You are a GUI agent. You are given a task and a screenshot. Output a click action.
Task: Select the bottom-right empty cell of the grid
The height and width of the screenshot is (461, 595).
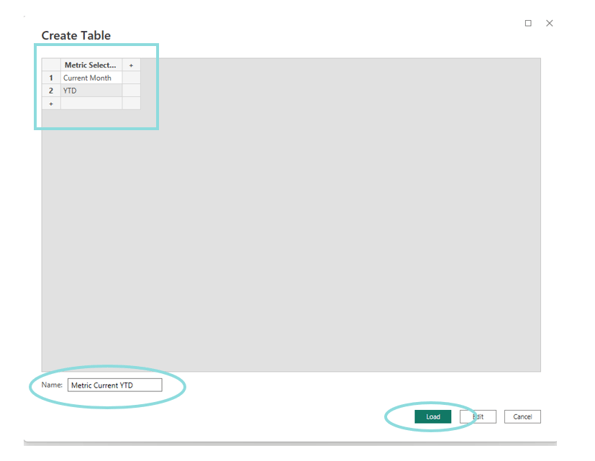tap(131, 103)
